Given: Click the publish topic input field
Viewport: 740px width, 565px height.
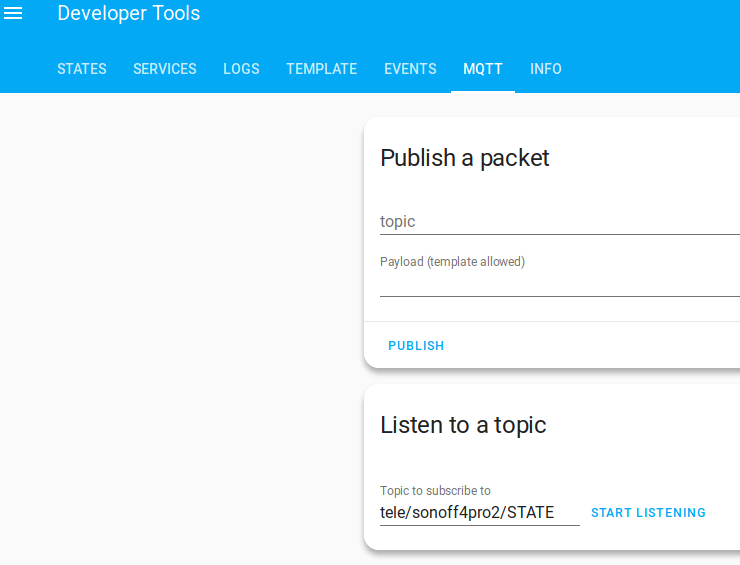Looking at the screenshot, I should [560, 221].
